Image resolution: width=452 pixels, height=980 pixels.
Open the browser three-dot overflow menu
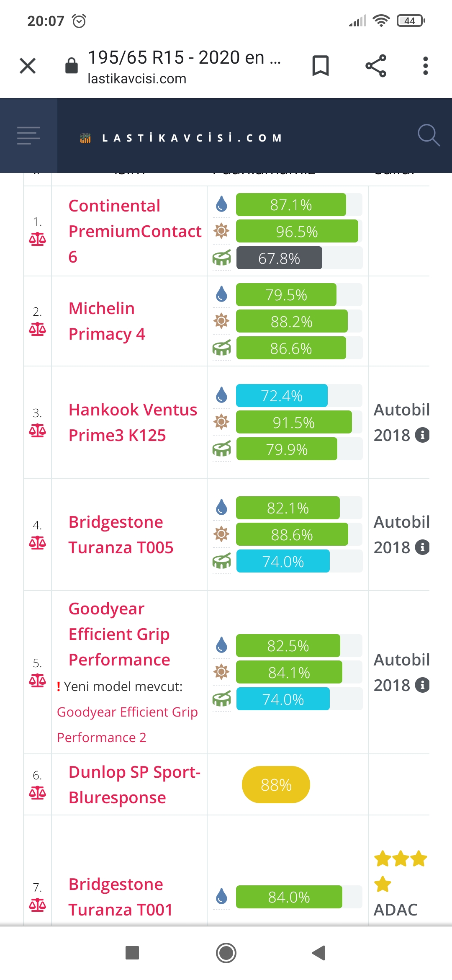click(425, 66)
